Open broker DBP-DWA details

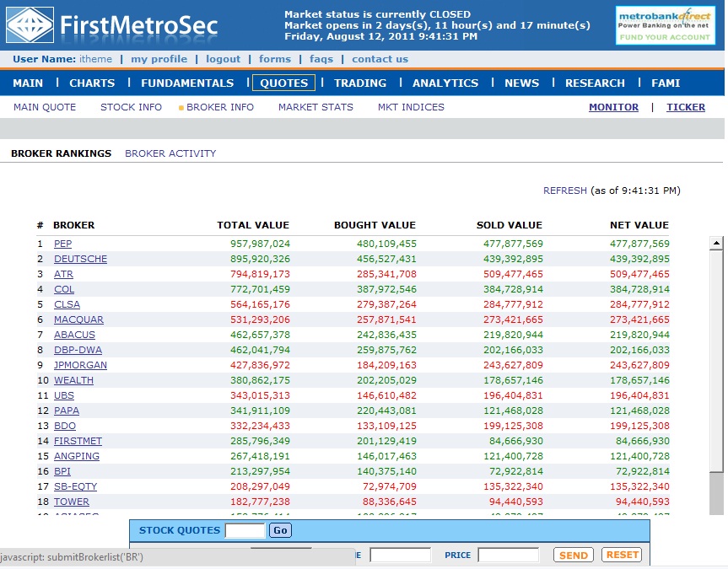coord(78,350)
